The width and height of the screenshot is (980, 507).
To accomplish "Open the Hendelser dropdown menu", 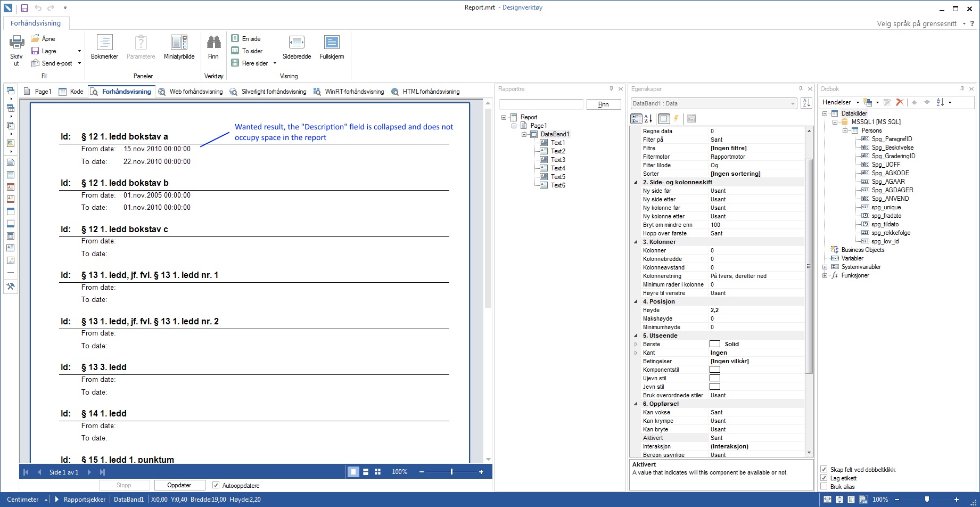I will coord(841,102).
